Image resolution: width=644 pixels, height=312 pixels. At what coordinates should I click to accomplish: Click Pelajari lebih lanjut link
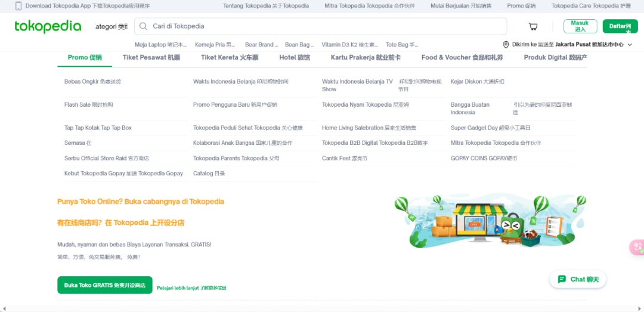click(x=191, y=288)
